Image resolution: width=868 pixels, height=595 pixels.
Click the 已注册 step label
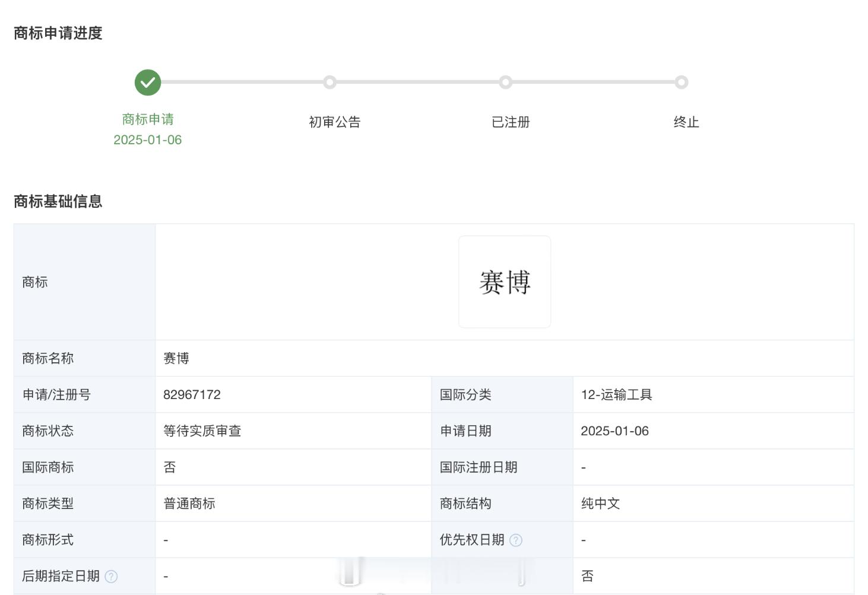tap(511, 122)
